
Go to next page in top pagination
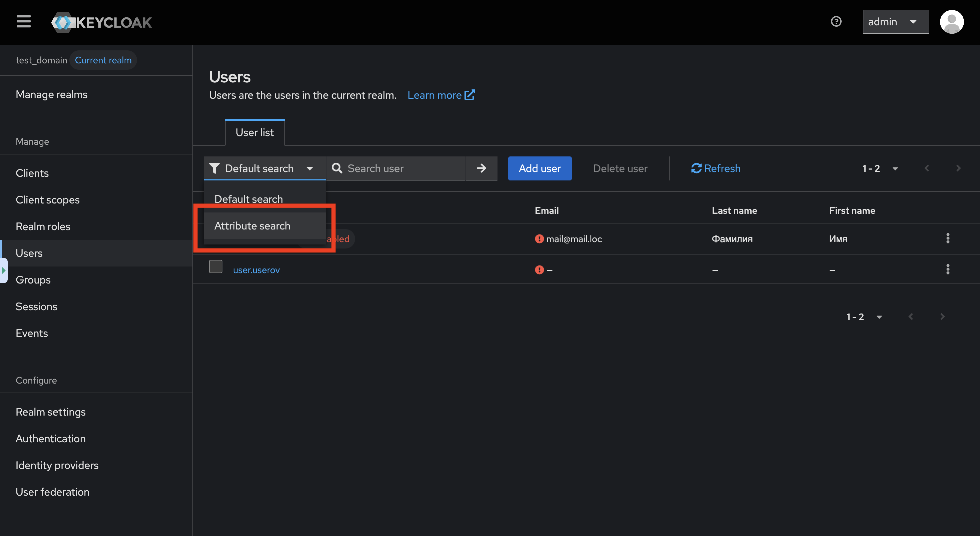pyautogui.click(x=958, y=168)
